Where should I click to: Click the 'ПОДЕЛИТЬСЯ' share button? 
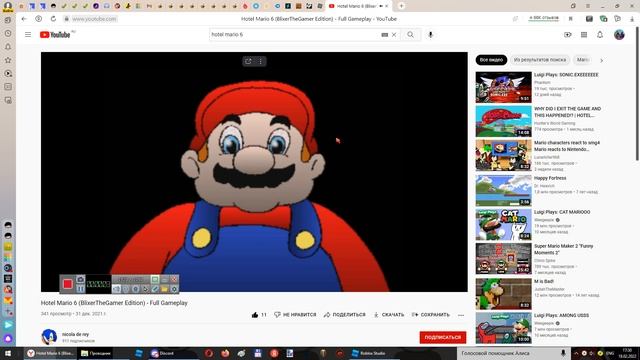(x=345, y=315)
